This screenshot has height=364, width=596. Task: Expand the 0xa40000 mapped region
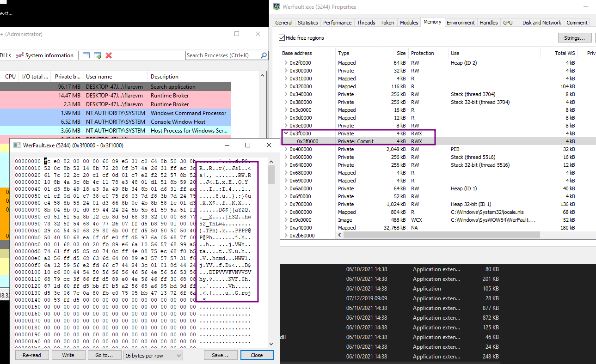point(286,228)
